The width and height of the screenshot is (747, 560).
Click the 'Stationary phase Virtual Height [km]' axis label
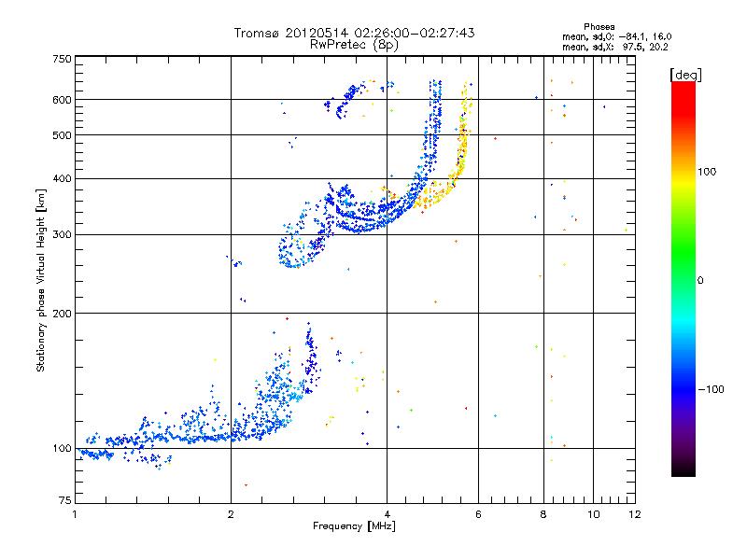pos(41,280)
